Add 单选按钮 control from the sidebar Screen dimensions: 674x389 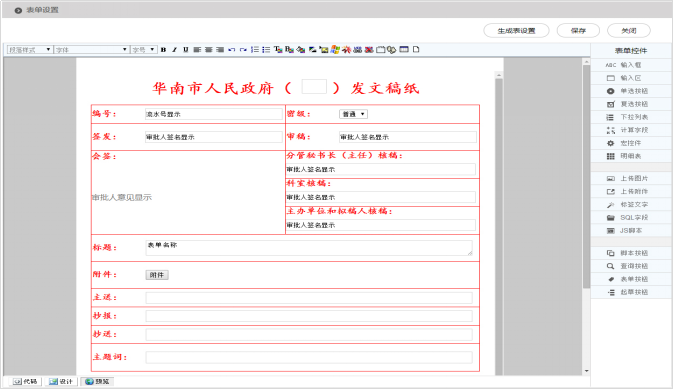pyautogui.click(x=631, y=91)
